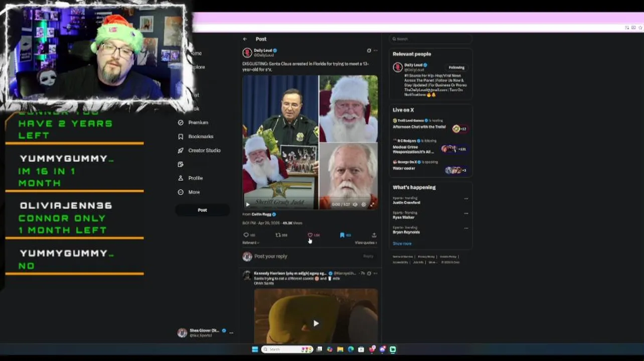Open Microsoft Store from the taskbar
The height and width of the screenshot is (361, 644).
(361, 349)
